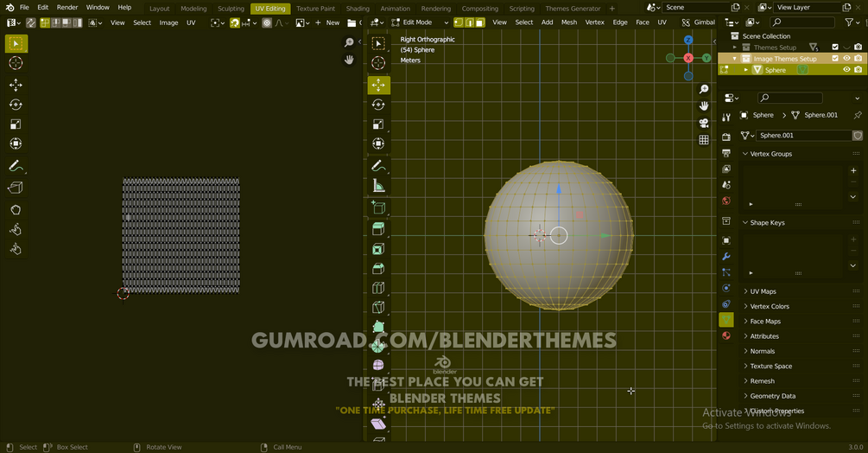
Task: Activate the Move tool in the 3D viewport
Action: (x=378, y=85)
